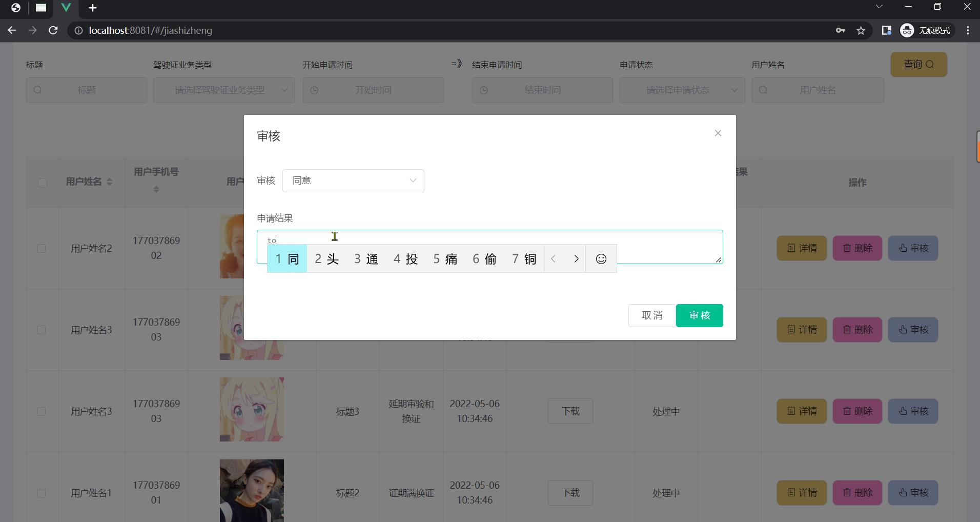Check the row checkbox for 用户姓名2
This screenshot has width=980, height=522.
click(42, 249)
